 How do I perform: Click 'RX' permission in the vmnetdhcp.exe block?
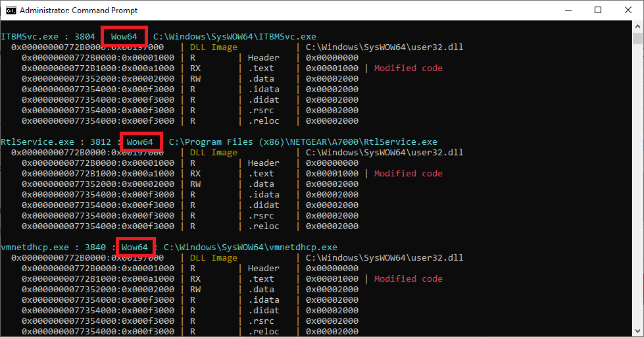(195, 278)
